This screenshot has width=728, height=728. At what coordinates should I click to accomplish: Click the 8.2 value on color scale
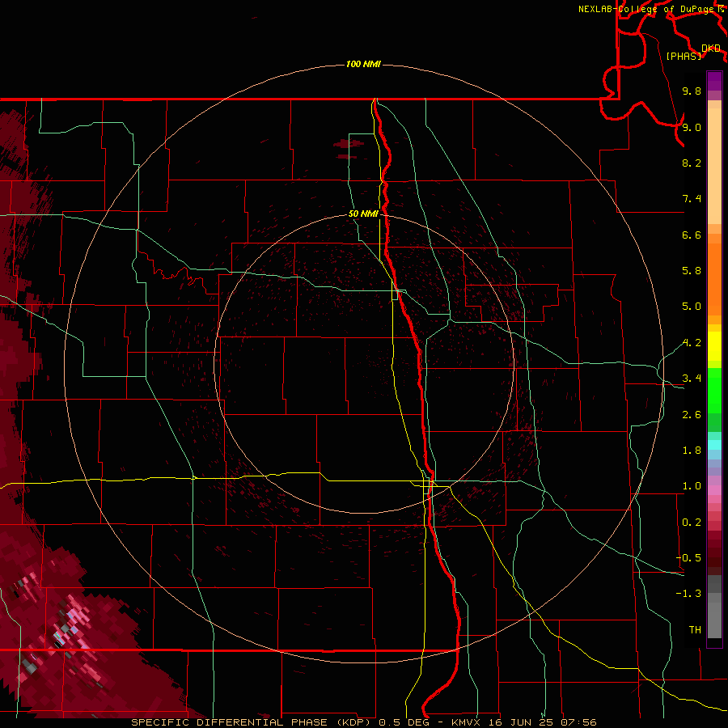click(692, 163)
